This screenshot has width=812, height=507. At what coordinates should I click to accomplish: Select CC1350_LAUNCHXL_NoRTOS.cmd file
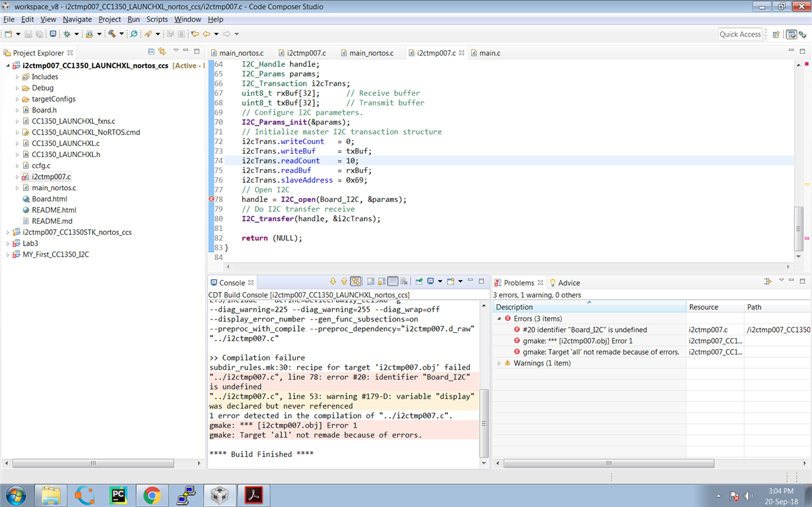[x=85, y=132]
